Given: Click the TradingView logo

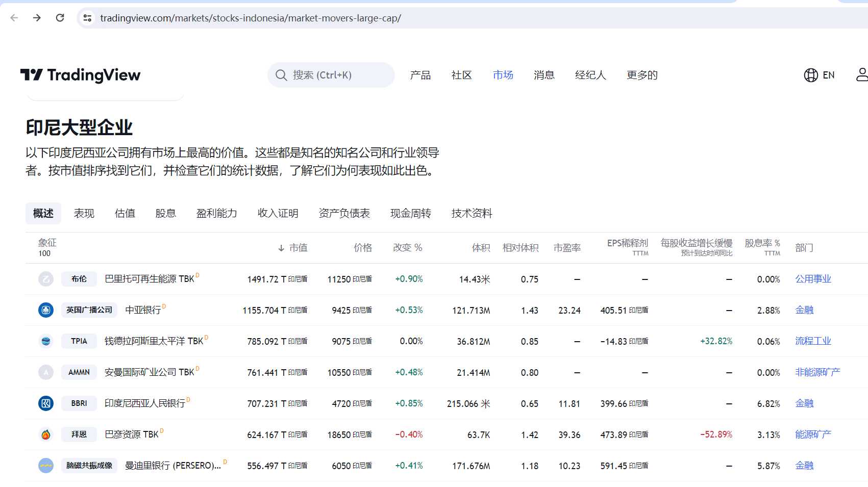Looking at the screenshot, I should (80, 75).
